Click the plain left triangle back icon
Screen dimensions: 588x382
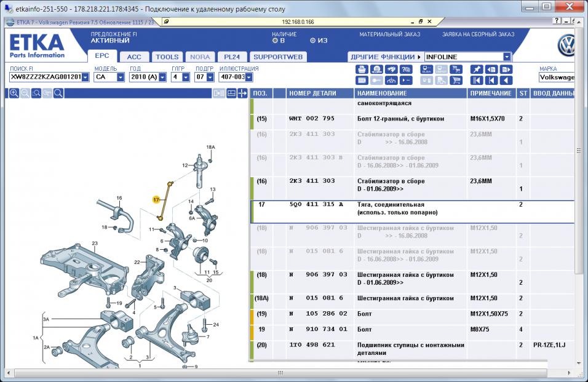[506, 80]
